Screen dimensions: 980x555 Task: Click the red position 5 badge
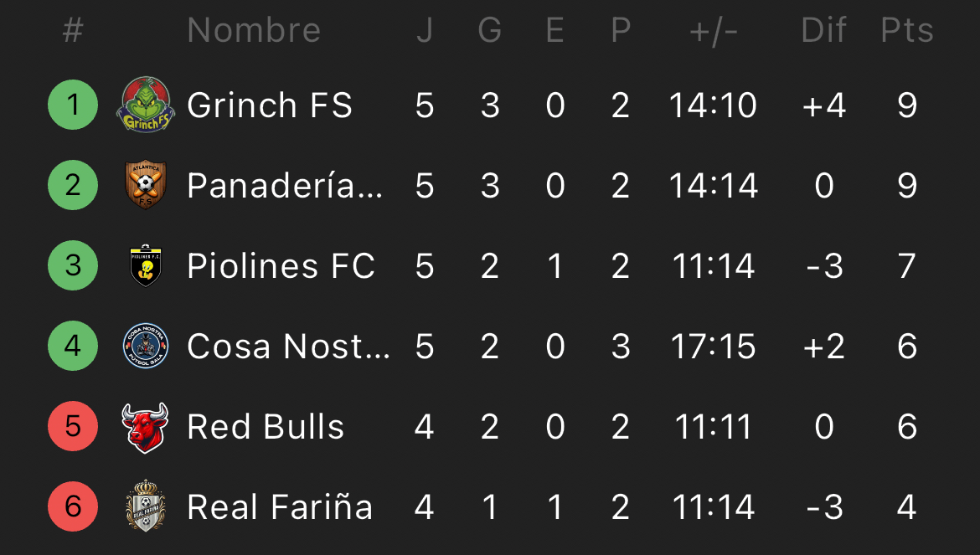coord(73,427)
